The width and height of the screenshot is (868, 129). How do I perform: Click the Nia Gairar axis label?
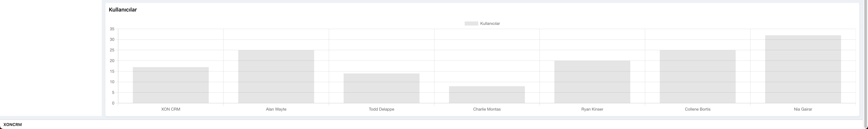(803, 109)
